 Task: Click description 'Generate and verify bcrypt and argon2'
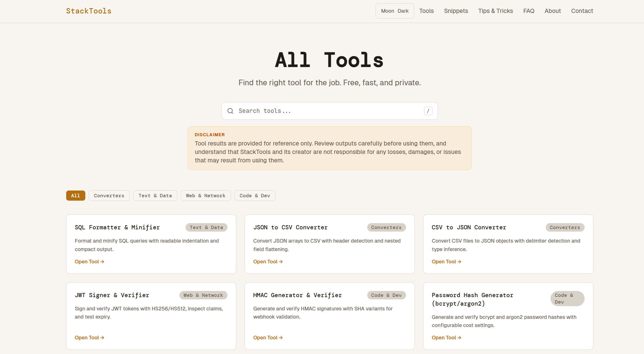(x=504, y=321)
